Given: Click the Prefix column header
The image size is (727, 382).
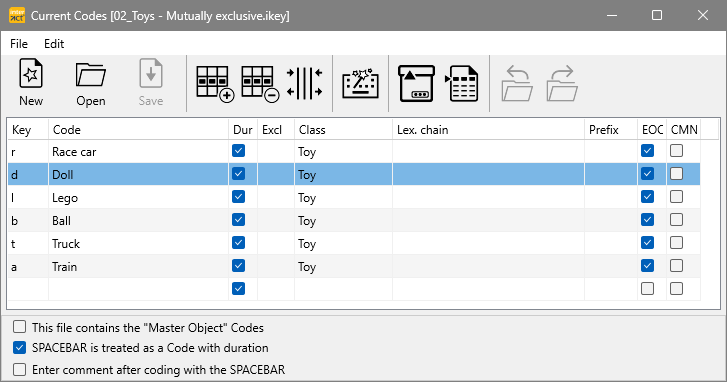Looking at the screenshot, I should coord(611,129).
